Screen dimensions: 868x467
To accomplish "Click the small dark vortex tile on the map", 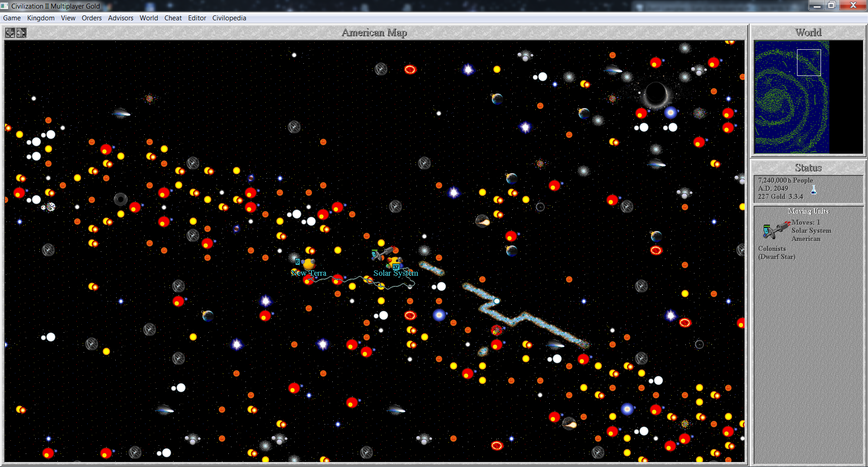I will click(x=121, y=199).
